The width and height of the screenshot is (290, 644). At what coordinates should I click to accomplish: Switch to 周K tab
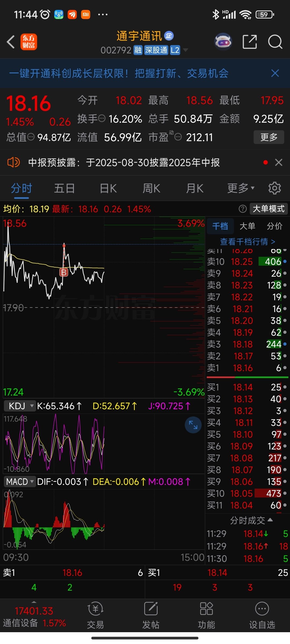tap(151, 188)
